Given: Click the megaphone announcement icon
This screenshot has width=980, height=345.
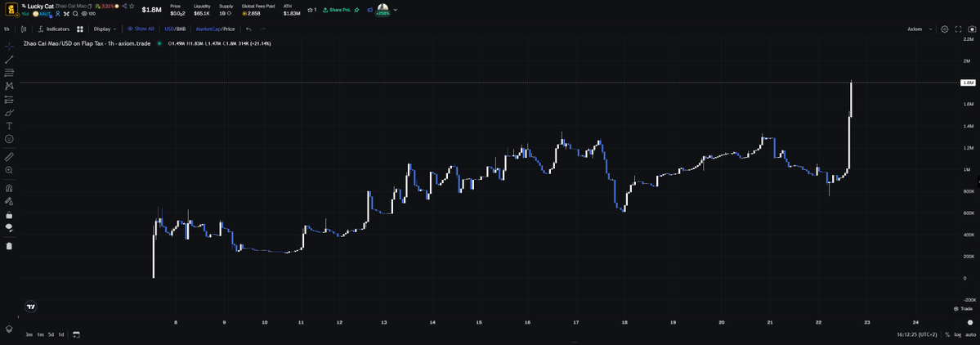Looking at the screenshot, I should (x=370, y=9).
